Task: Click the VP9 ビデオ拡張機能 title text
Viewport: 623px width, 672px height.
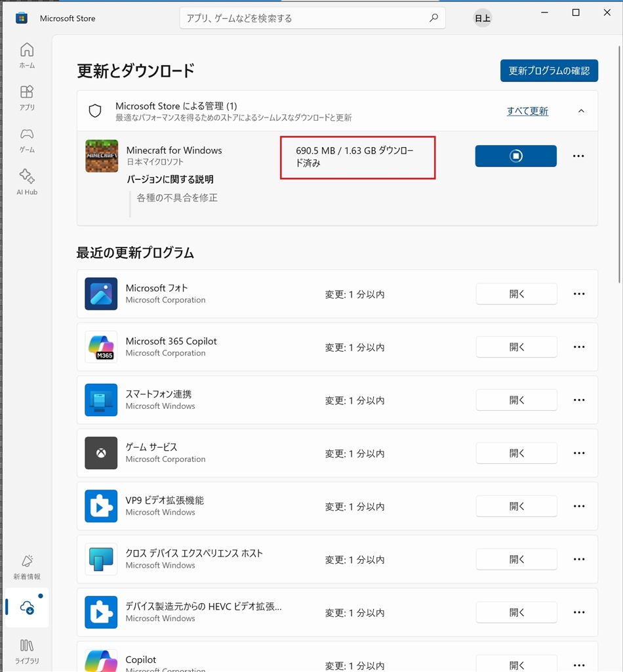Action: click(x=165, y=500)
